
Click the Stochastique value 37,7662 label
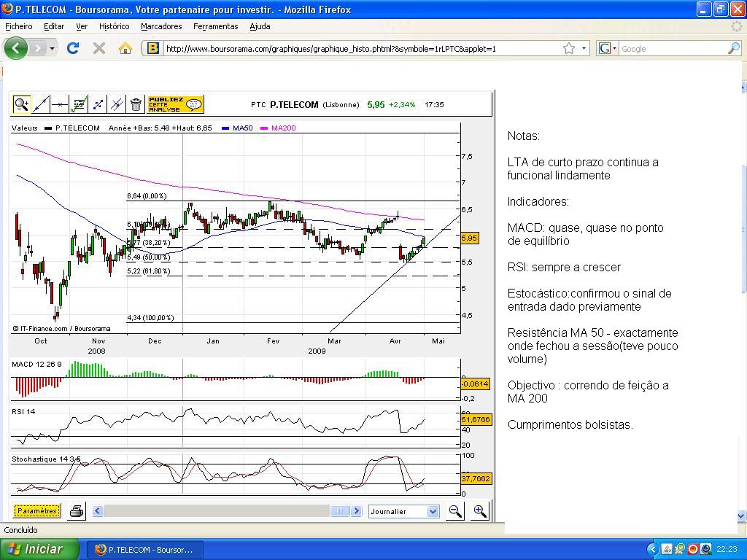pyautogui.click(x=476, y=478)
